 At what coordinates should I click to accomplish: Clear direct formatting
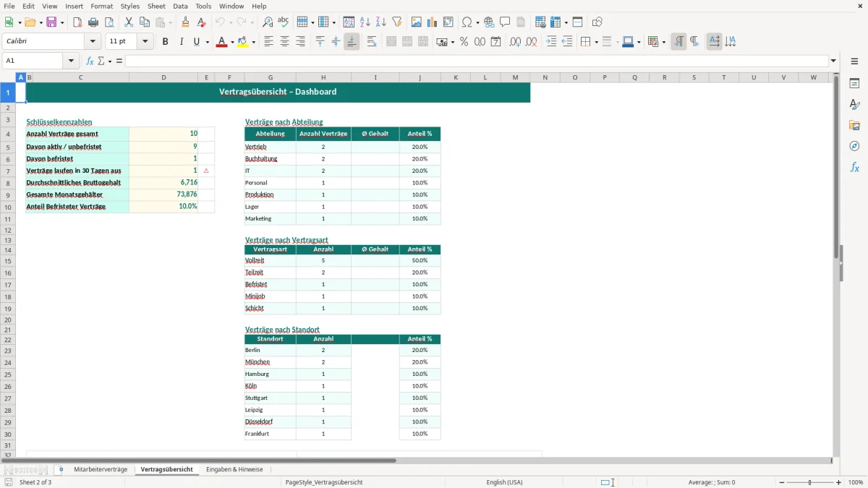point(202,22)
